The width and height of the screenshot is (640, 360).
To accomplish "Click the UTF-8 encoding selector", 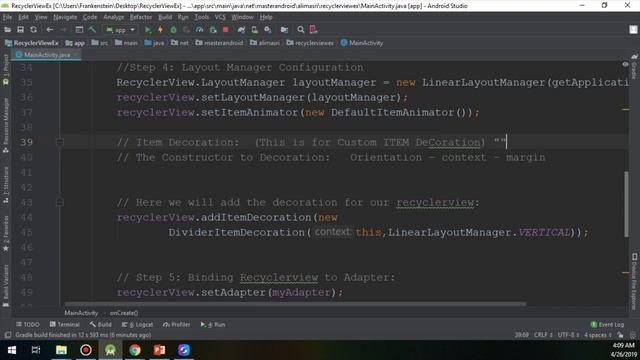I will [x=568, y=335].
